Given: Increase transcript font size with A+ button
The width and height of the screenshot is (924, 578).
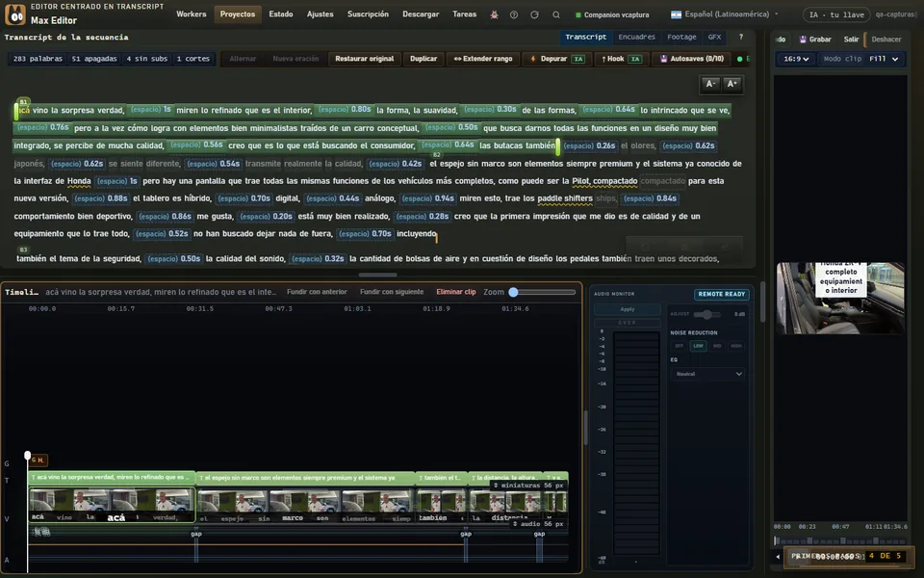Looking at the screenshot, I should tap(731, 85).
